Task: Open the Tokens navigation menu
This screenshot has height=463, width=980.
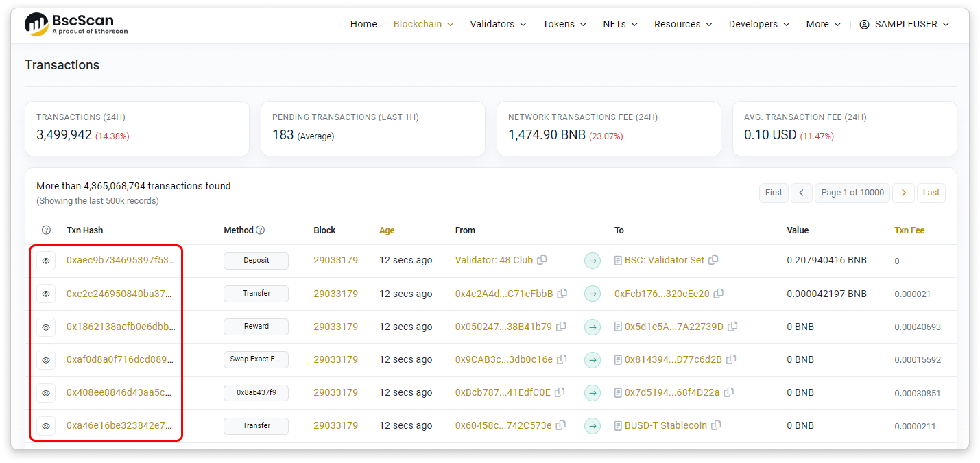Action: click(x=564, y=24)
